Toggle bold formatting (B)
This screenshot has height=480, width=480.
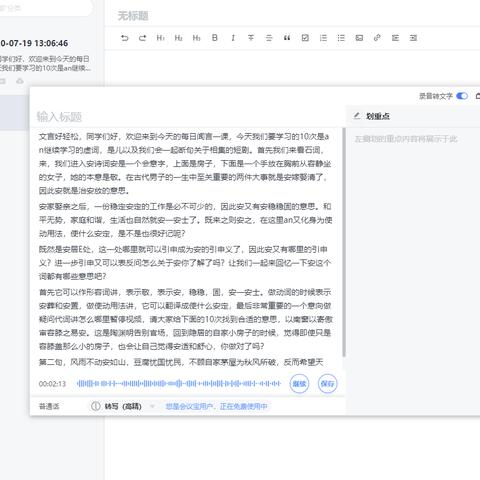(x=215, y=38)
